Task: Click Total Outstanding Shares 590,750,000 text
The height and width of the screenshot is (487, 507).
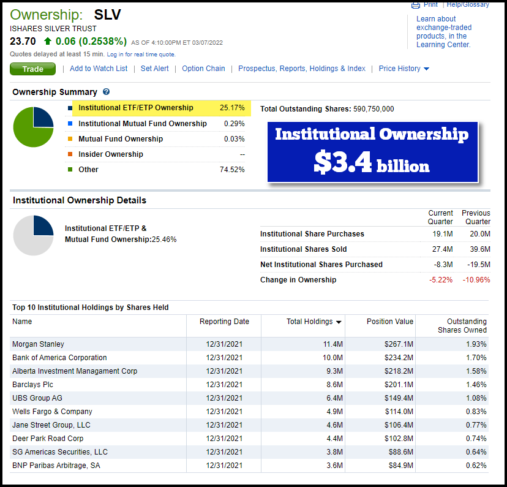Action: click(x=327, y=109)
